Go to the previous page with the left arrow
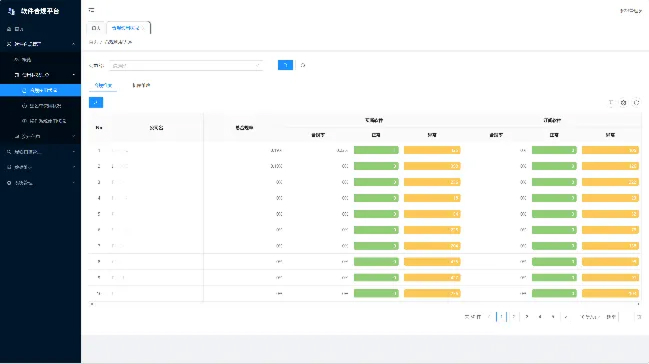This screenshot has height=364, width=649. click(x=489, y=317)
